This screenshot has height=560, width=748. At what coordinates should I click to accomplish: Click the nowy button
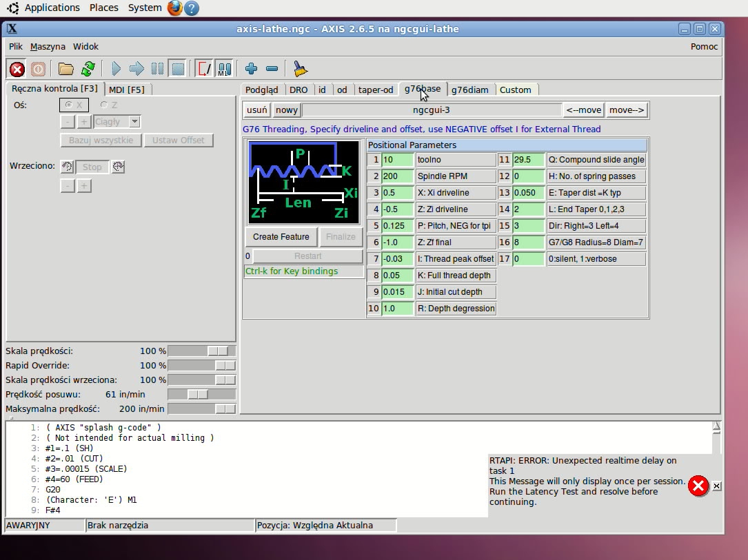click(287, 110)
